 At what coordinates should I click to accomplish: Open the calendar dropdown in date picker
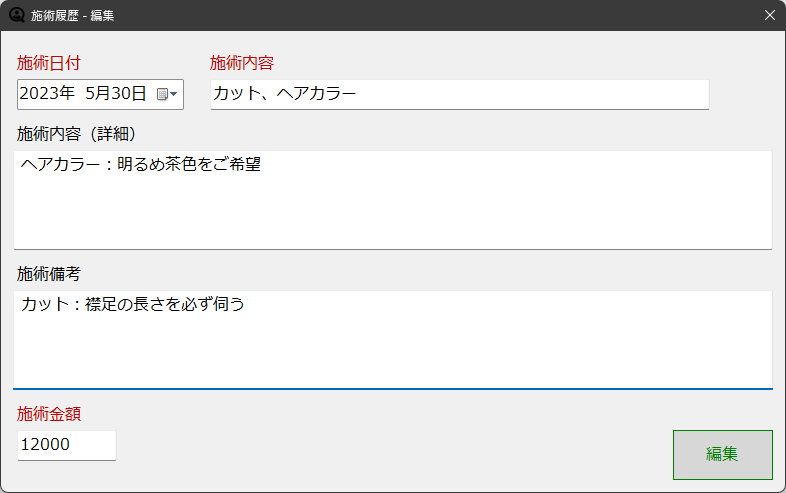point(167,95)
